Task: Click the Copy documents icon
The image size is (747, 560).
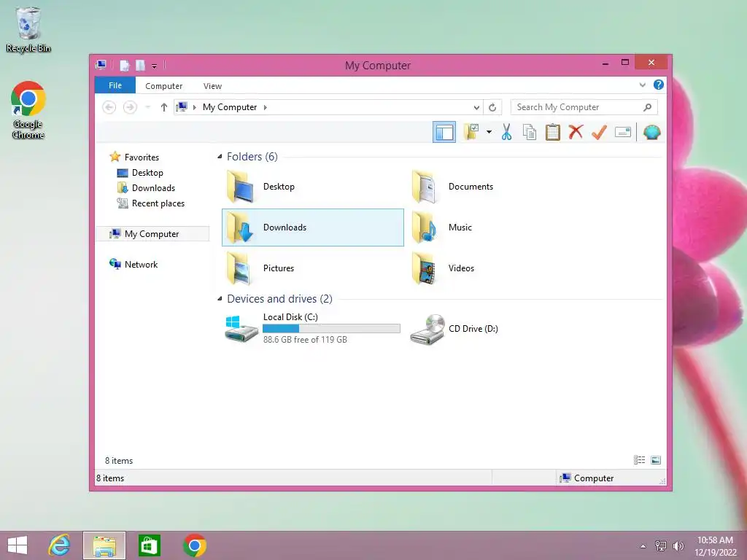Action: (x=530, y=132)
